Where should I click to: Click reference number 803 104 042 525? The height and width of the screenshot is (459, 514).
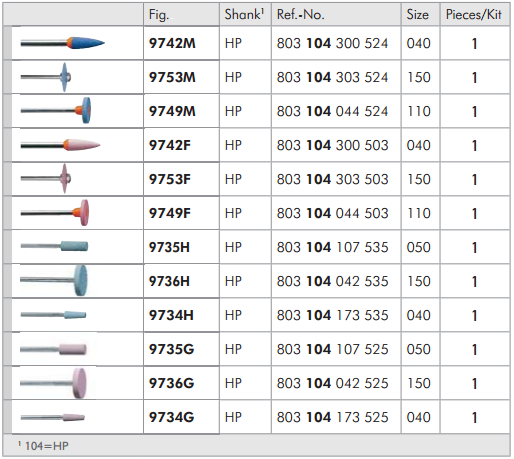pos(332,383)
